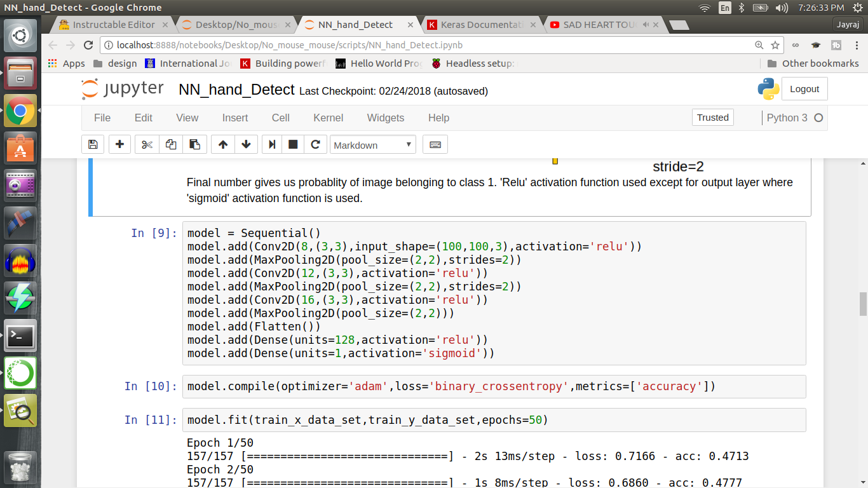868x488 pixels.
Task: Open the Hello World Prog bookmark
Action: click(379, 64)
